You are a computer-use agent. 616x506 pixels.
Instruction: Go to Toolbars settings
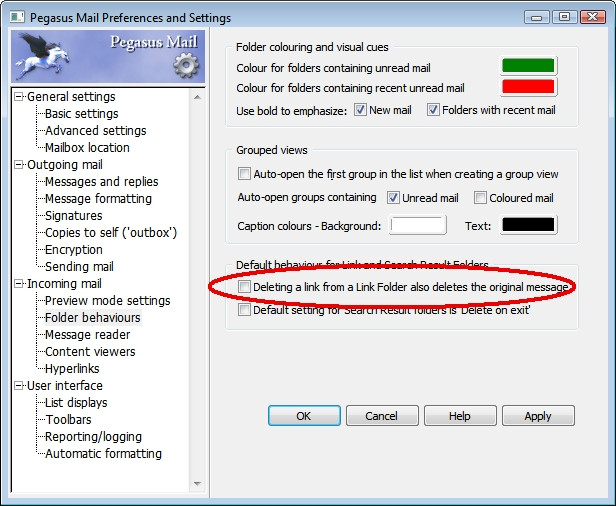[68, 420]
